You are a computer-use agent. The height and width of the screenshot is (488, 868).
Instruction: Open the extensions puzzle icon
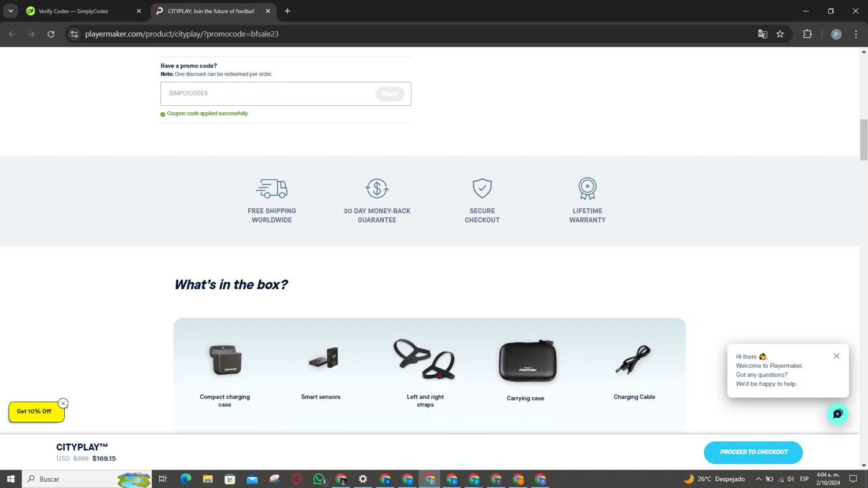(x=807, y=34)
